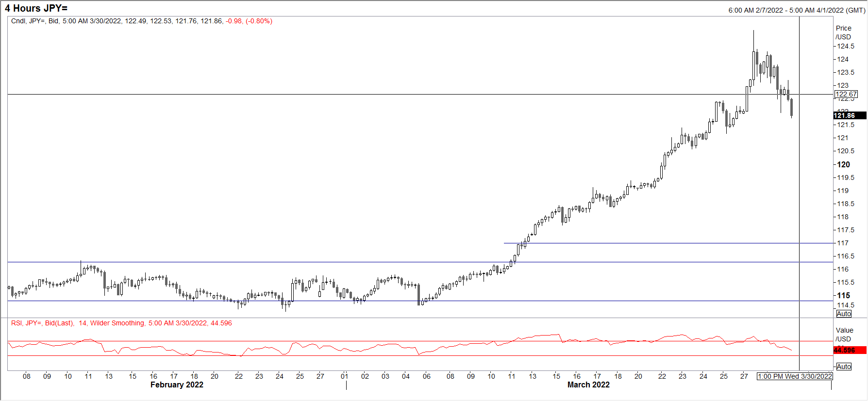Click the 116.5 price axis label
868x401 pixels.
(846, 256)
